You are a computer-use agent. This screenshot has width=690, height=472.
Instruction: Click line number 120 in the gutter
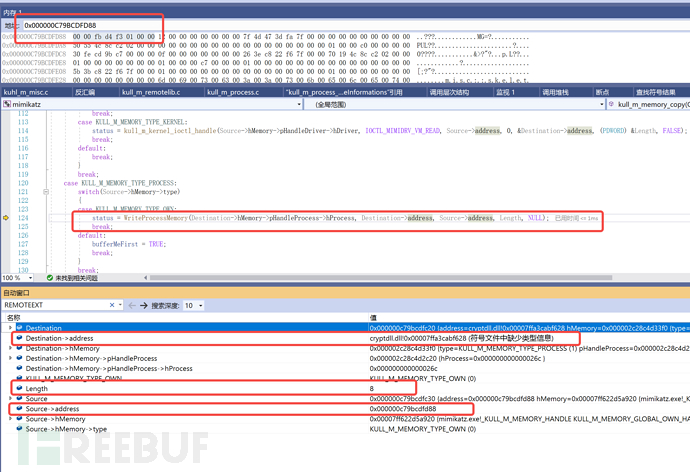coord(23,183)
